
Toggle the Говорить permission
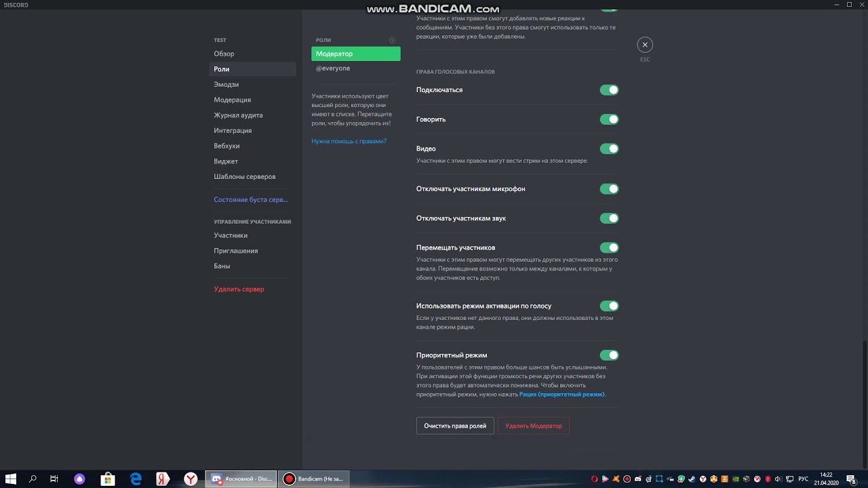[x=609, y=119]
